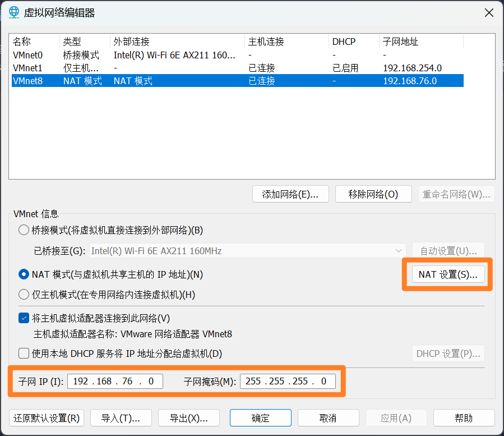504x436 pixels.
Task: Click 桥接模式 type cell for VMnet0
Action: [81, 55]
